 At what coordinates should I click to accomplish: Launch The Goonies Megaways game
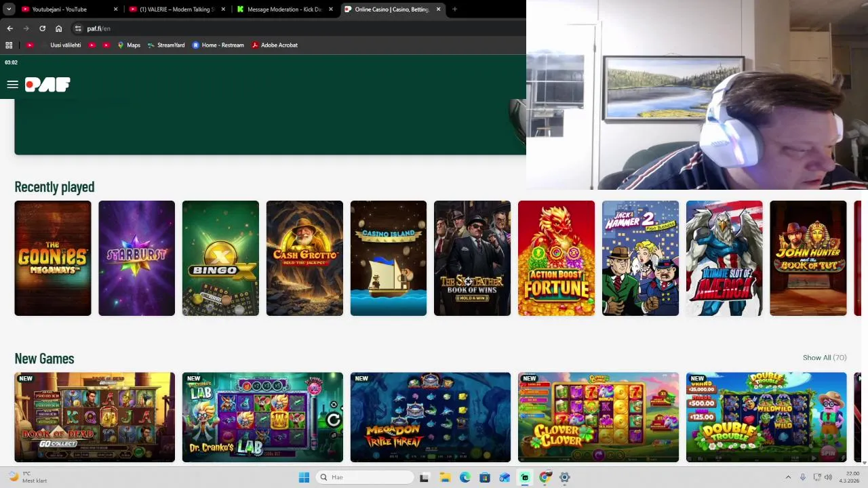[x=53, y=258]
